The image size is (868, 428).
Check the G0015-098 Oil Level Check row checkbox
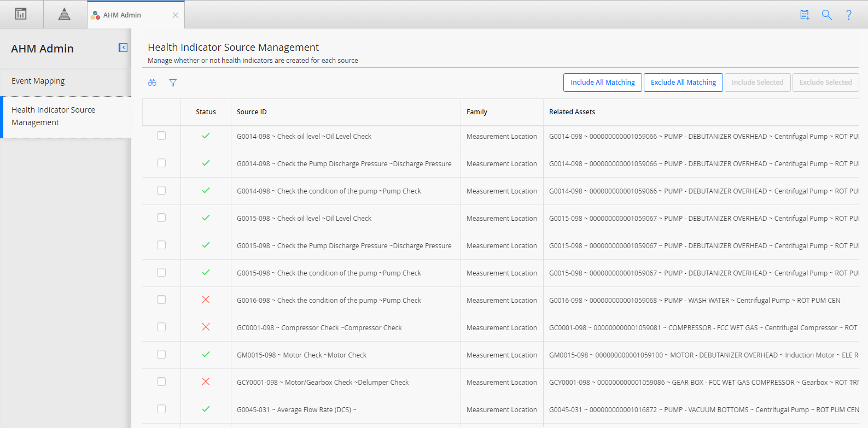(x=161, y=218)
